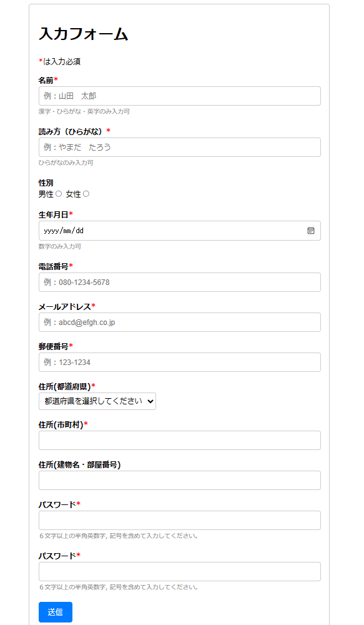Focus the メールアドレス input field
The image size is (364, 625).
point(180,322)
